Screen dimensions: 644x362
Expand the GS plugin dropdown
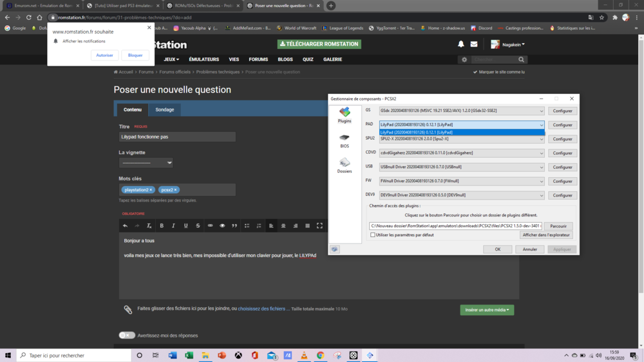coord(542,111)
